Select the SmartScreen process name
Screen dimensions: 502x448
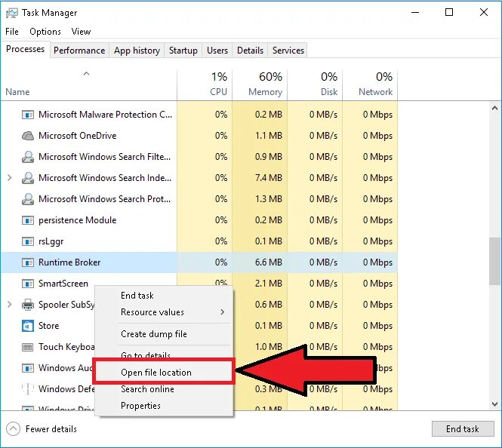point(63,284)
